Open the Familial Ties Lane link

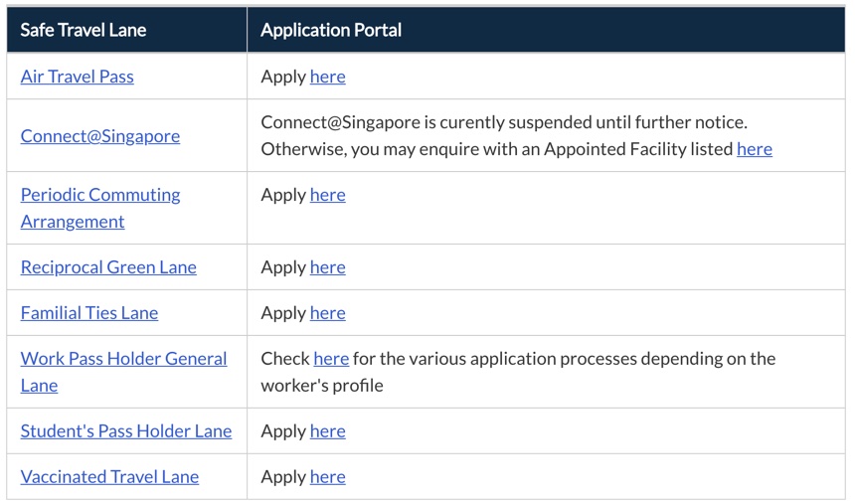tap(89, 313)
